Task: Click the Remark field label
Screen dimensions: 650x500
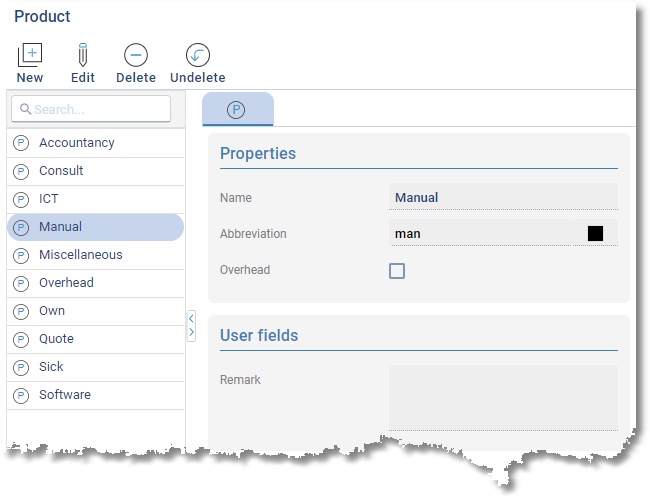Action: click(x=240, y=379)
